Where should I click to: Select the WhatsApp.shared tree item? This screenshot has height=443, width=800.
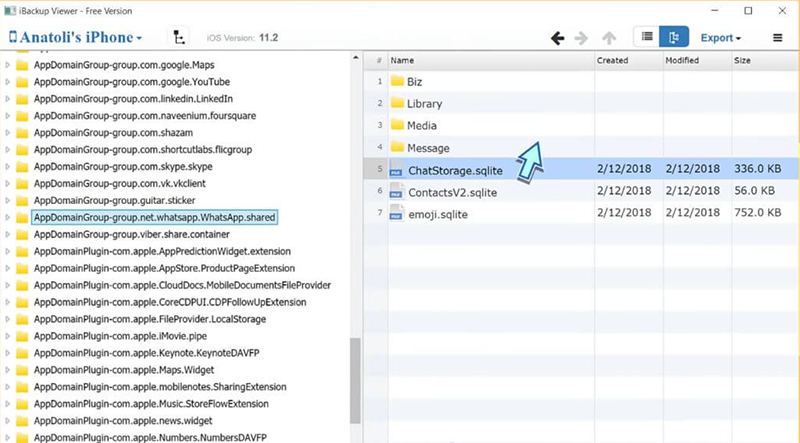coord(155,217)
